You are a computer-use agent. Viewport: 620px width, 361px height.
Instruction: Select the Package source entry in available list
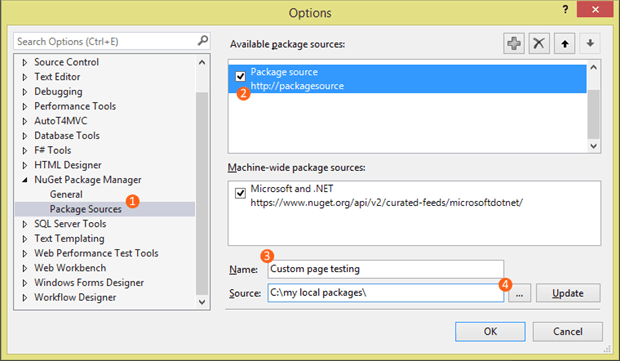pos(407,79)
